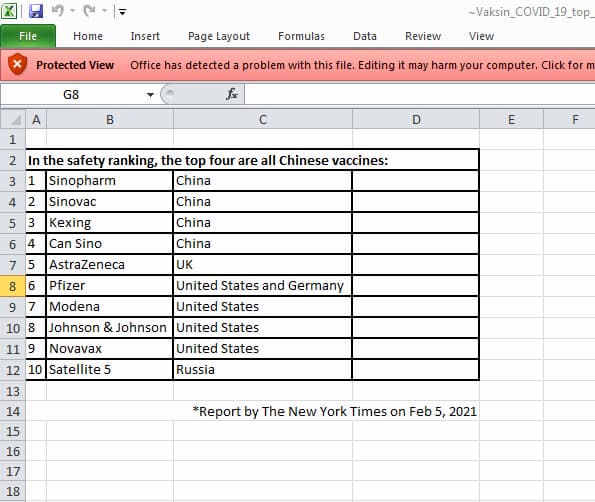Click the empty column D cell beside Pfizer
The height and width of the screenshot is (502, 595).
click(416, 286)
